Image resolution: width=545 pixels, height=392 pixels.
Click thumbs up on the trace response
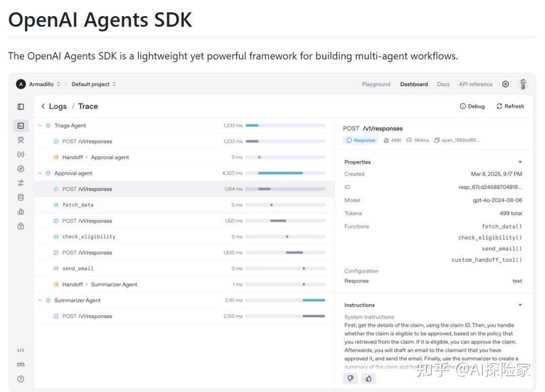(369, 378)
